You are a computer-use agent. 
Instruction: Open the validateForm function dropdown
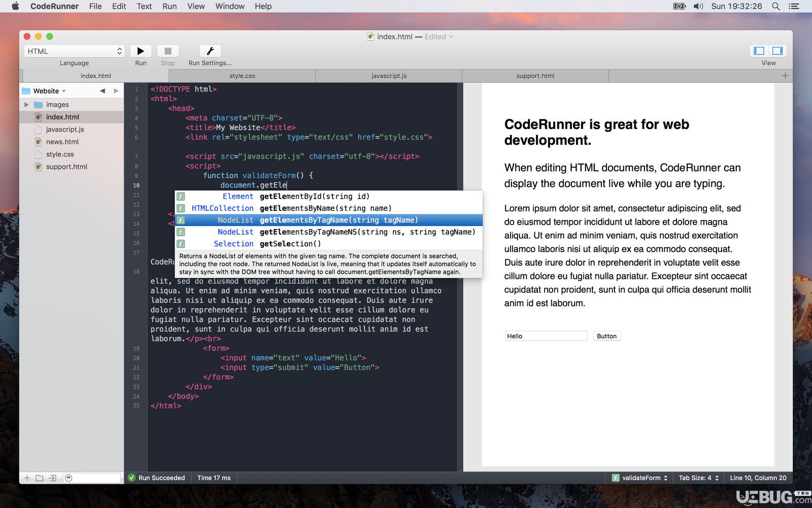pyautogui.click(x=639, y=478)
